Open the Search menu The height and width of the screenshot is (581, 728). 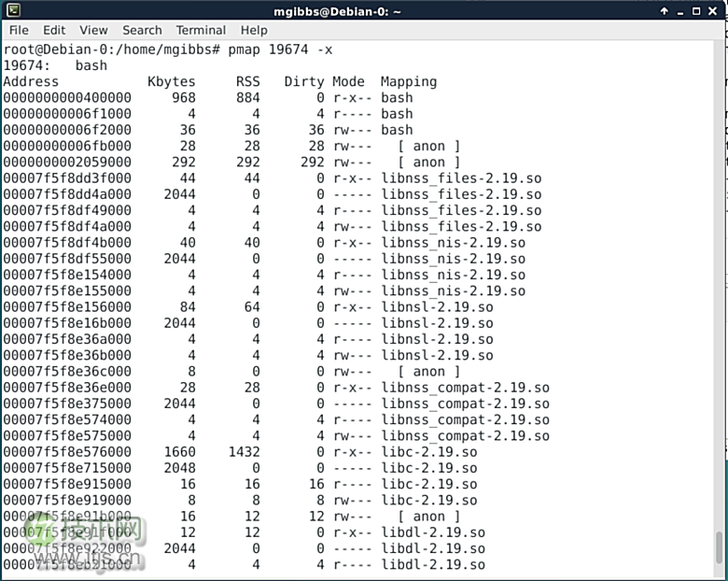click(142, 30)
